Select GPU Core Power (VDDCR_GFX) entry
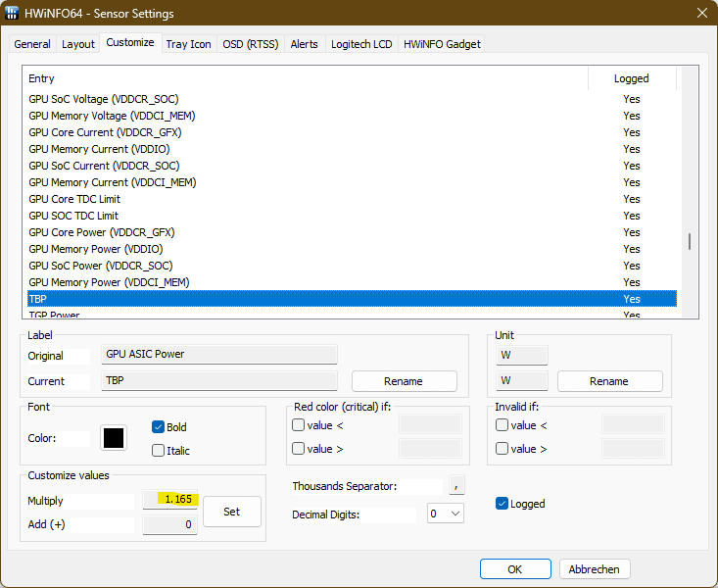This screenshot has height=588, width=718. [x=352, y=232]
